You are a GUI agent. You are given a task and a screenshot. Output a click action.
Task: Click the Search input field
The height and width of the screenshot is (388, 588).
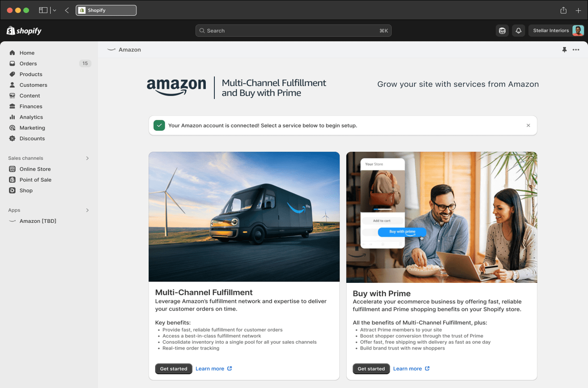tap(294, 31)
